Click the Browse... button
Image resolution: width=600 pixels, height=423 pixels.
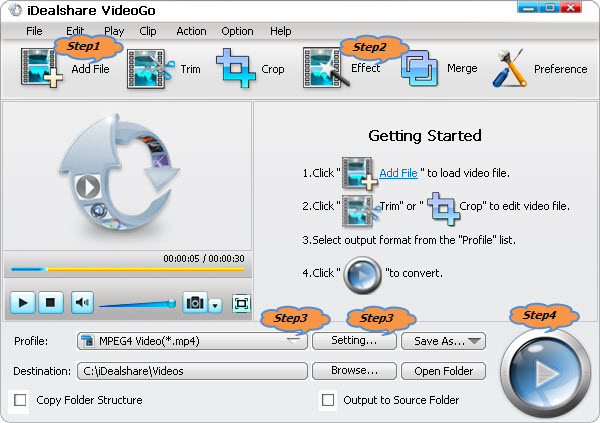coord(354,371)
